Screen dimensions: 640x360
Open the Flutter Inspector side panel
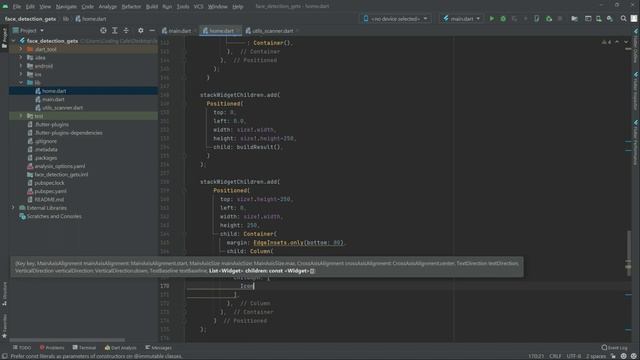coord(636,91)
